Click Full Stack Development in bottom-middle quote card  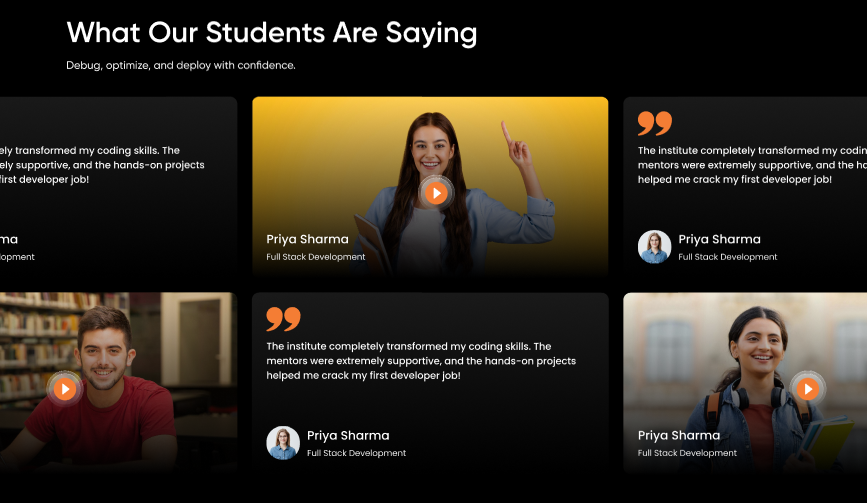click(x=356, y=453)
